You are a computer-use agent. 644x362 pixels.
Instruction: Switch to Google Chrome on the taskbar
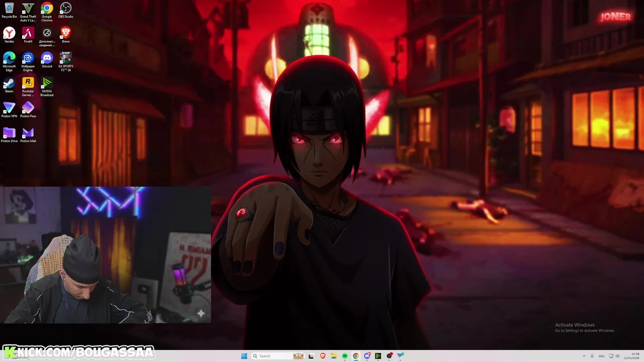356,356
